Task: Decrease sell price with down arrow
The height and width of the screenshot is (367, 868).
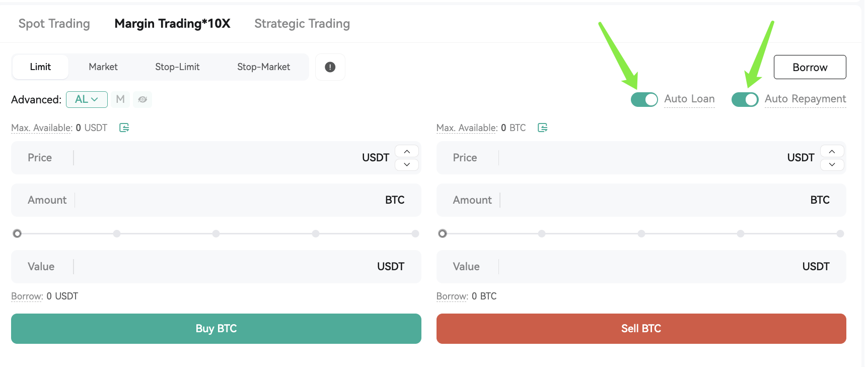Action: click(x=832, y=164)
